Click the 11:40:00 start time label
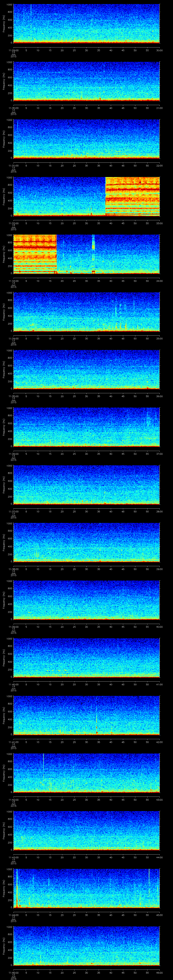The image size is (173, 980). pos(13,684)
